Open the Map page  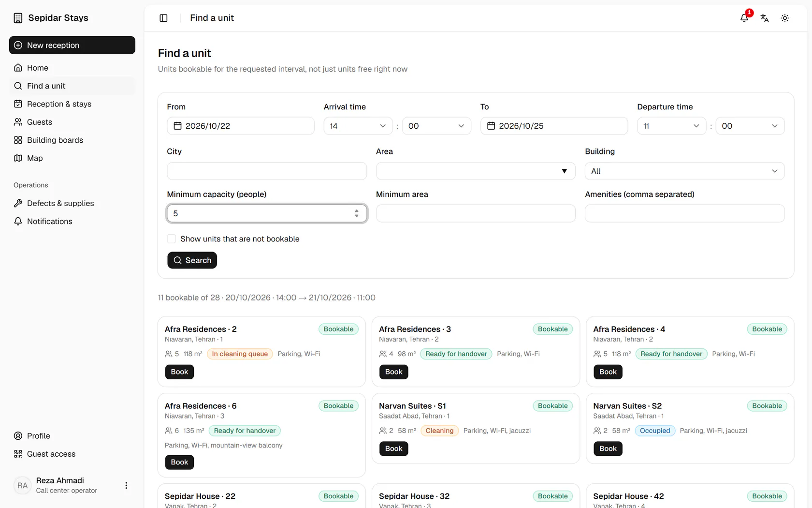click(x=72, y=158)
